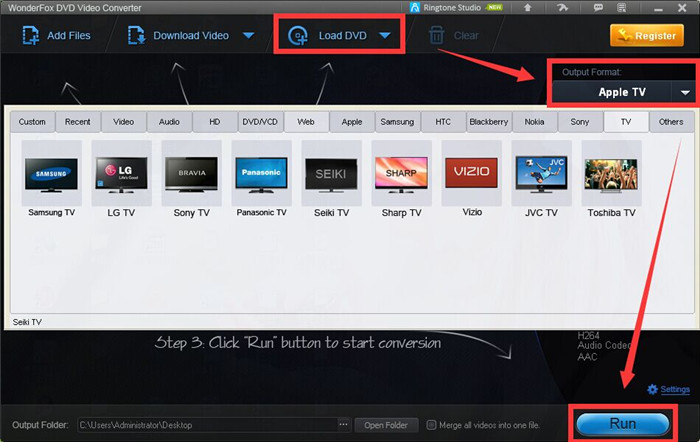Open the Apple tab
700x442 pixels.
352,122
